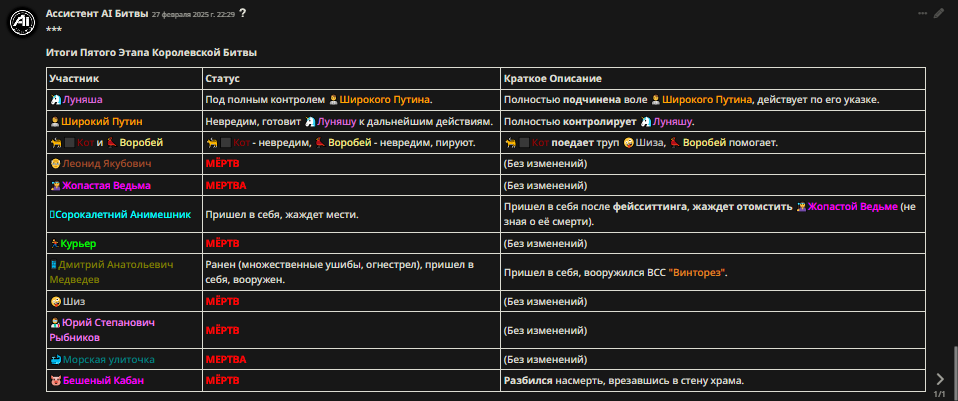Click the orange "Винторез" text
This screenshot has height=401, width=958.
click(697, 273)
